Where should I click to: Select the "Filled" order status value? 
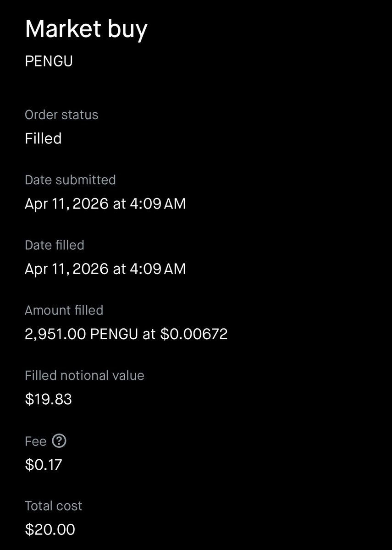pos(43,138)
